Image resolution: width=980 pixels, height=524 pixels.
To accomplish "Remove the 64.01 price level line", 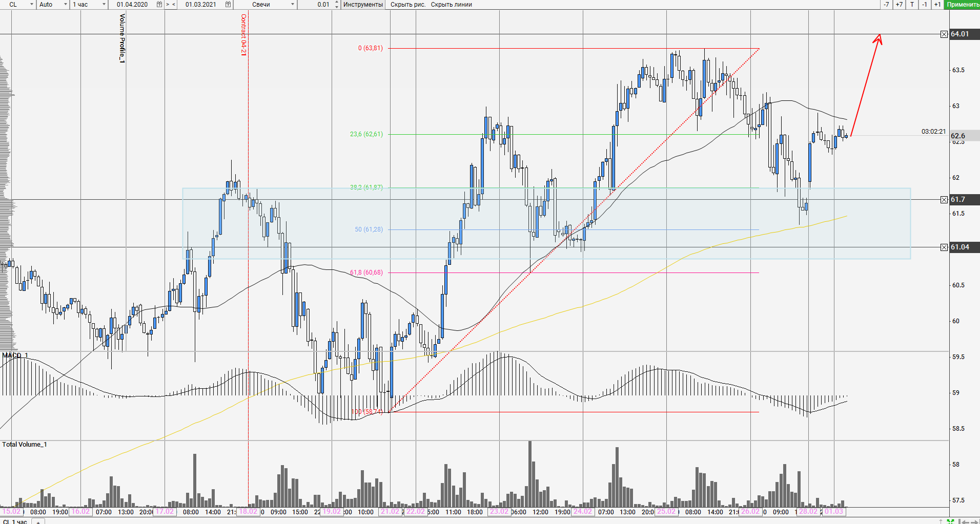I will pos(944,34).
